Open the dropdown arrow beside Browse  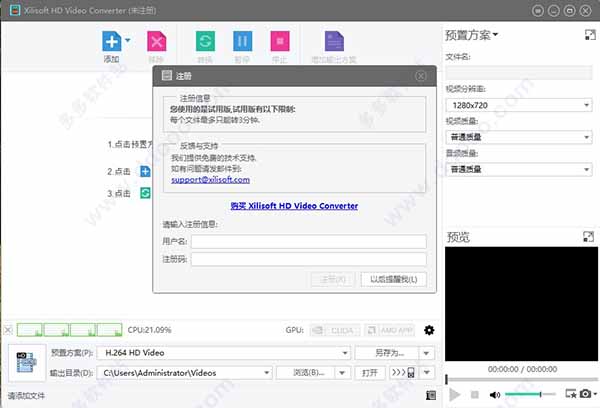342,373
